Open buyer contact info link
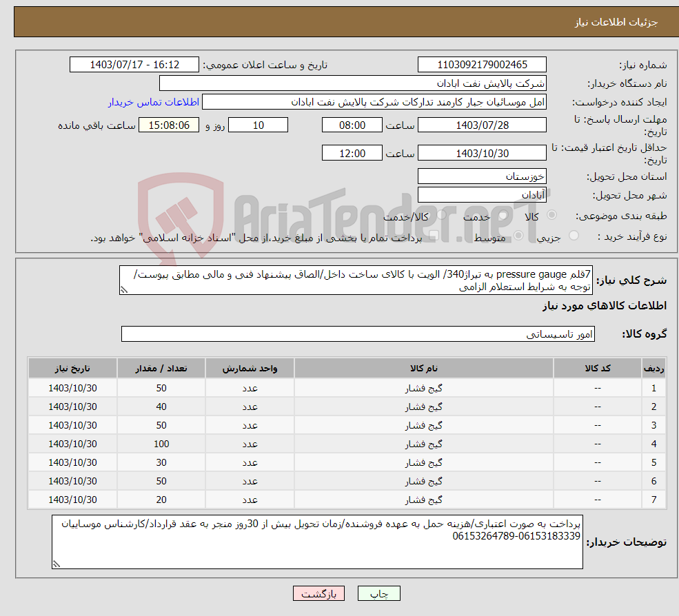This screenshot has width=679, height=616. click(154, 102)
